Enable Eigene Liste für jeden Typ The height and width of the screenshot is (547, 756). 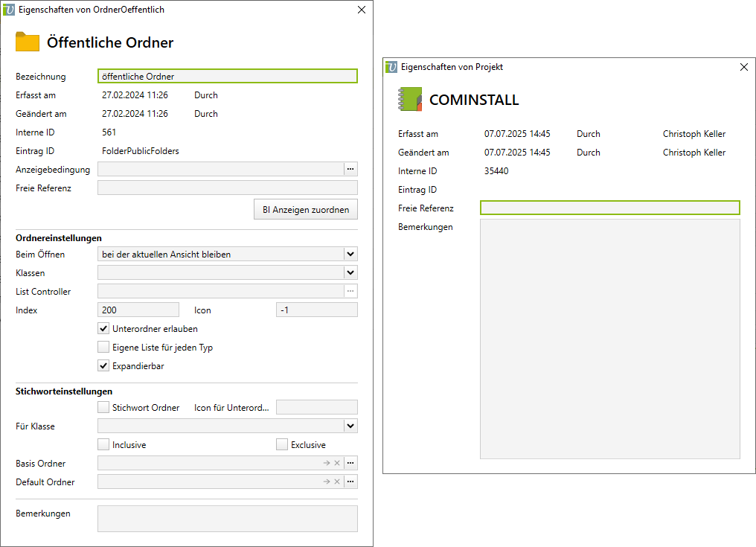104,347
